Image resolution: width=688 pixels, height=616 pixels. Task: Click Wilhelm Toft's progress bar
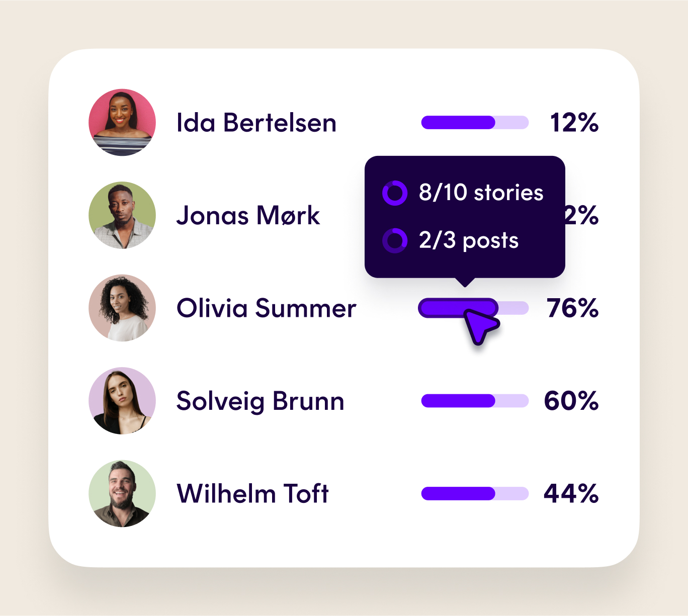click(x=475, y=493)
